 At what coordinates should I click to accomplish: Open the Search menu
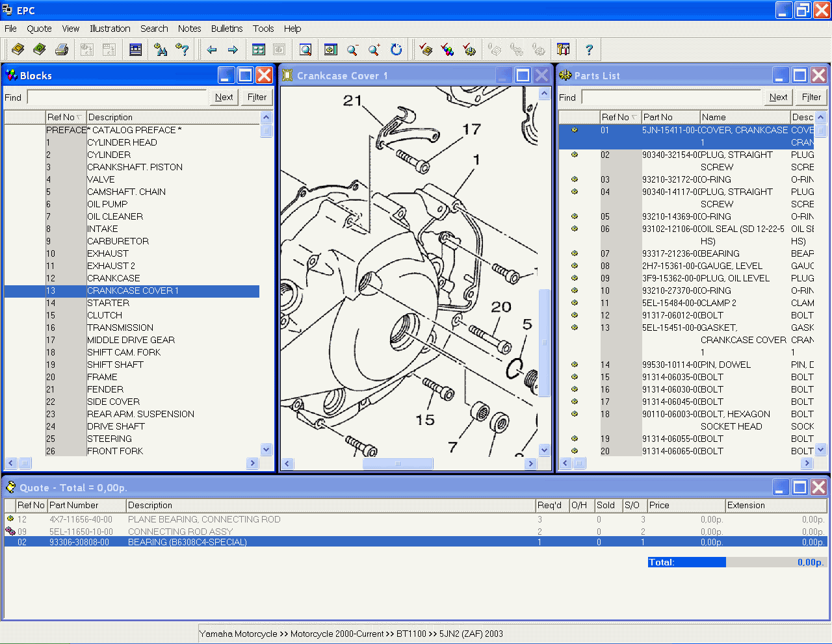(x=154, y=29)
